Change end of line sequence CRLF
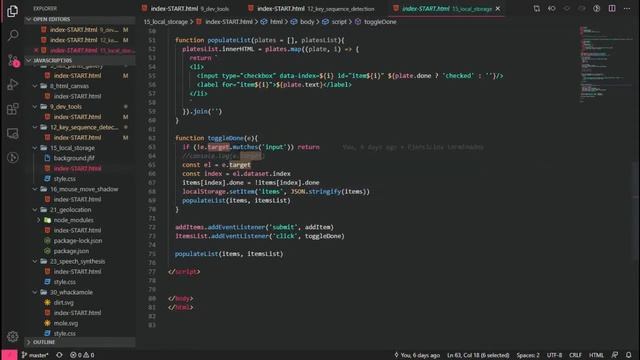Screen dimensions: 640x360 [575, 355]
